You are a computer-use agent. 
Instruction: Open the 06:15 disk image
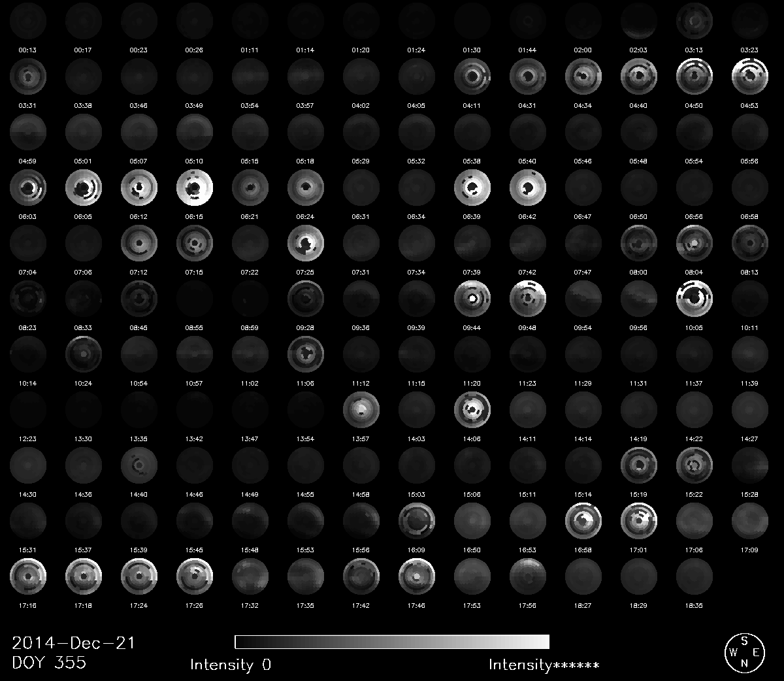194,188
